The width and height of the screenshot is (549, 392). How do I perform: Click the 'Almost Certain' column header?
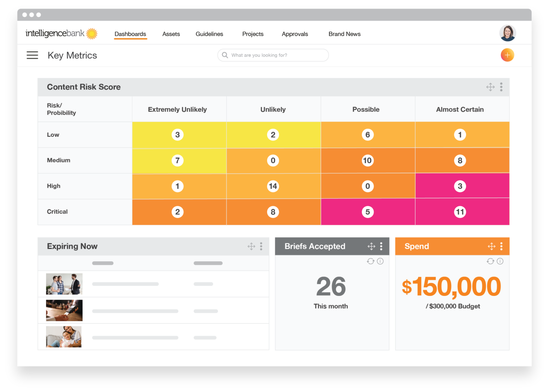point(460,110)
